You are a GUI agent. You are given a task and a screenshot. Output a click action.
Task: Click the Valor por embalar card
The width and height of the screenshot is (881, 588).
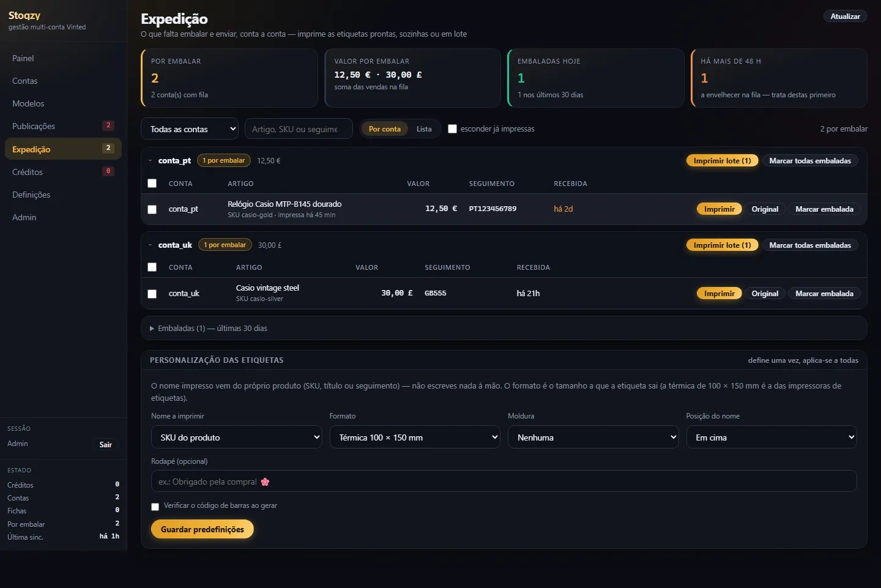(x=412, y=78)
